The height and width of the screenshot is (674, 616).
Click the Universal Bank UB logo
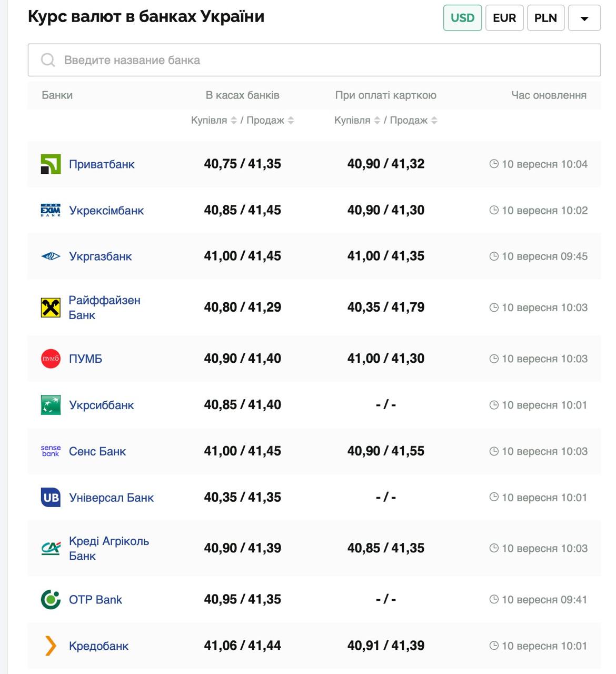[51, 498]
